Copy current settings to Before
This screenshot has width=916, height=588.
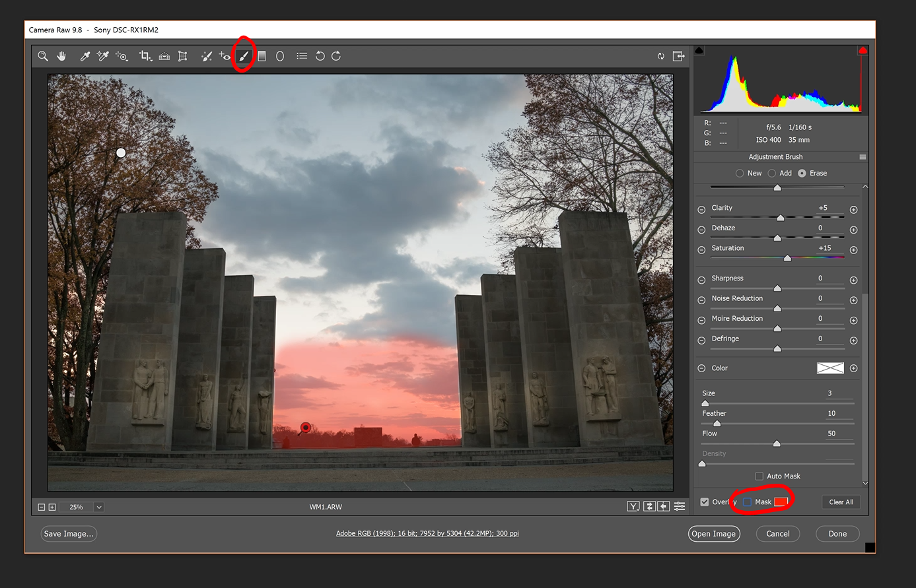point(664,506)
